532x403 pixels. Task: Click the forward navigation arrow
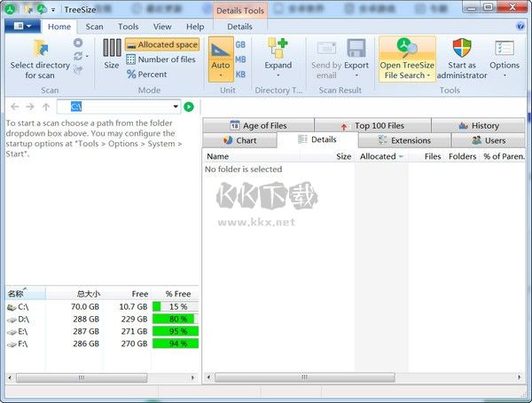pos(30,107)
